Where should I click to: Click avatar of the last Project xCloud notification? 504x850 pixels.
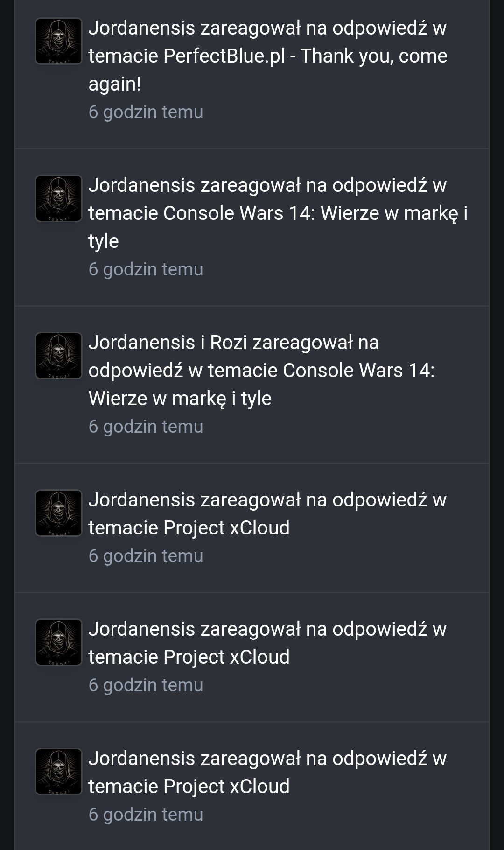[59, 772]
